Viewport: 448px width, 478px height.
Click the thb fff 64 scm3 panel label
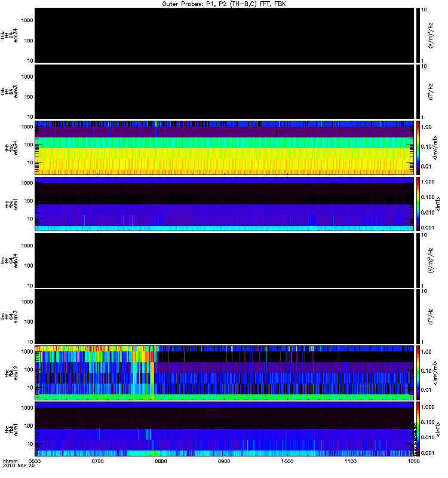click(9, 92)
